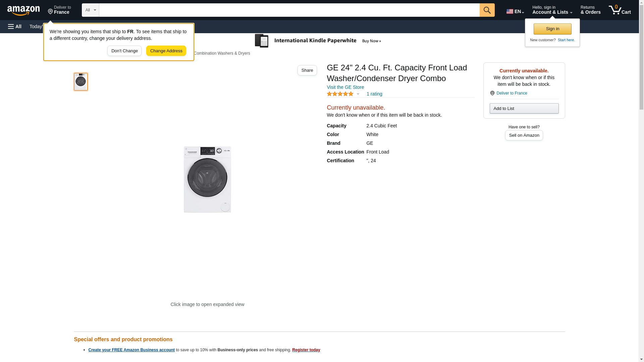Open Returns & Orders
The height and width of the screenshot is (362, 644).
pyautogui.click(x=590, y=10)
